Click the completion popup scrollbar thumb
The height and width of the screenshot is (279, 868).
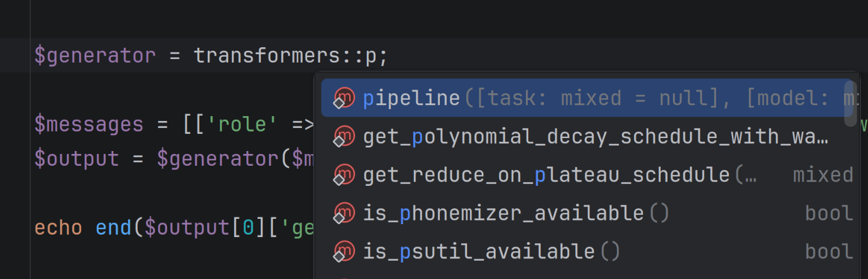[850, 103]
